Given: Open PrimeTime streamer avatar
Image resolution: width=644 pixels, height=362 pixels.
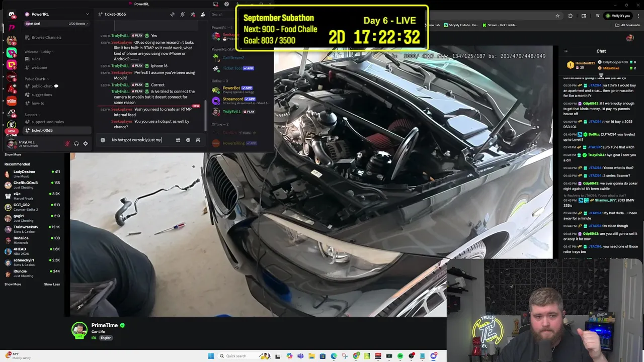Looking at the screenshot, I should 79,330.
